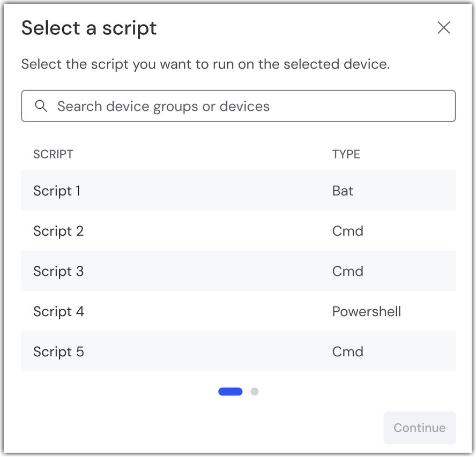Click the Select a script dialog title
Image resolution: width=476 pixels, height=457 pixels.
[88, 28]
